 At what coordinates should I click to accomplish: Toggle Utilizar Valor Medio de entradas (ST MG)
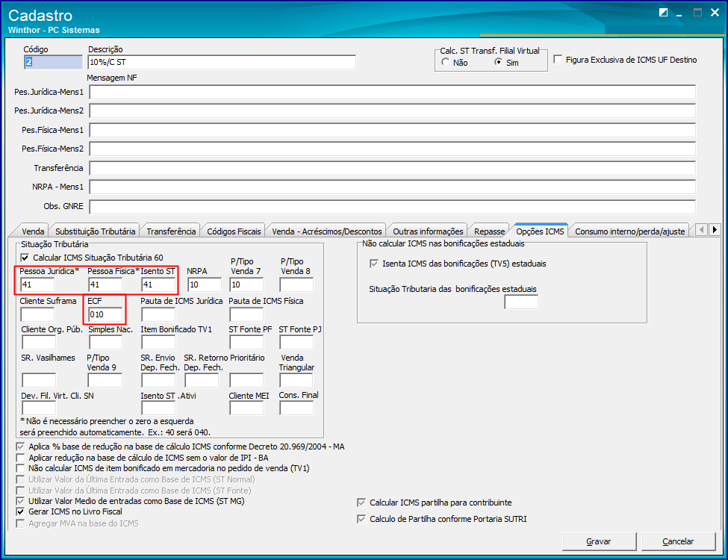click(x=20, y=501)
